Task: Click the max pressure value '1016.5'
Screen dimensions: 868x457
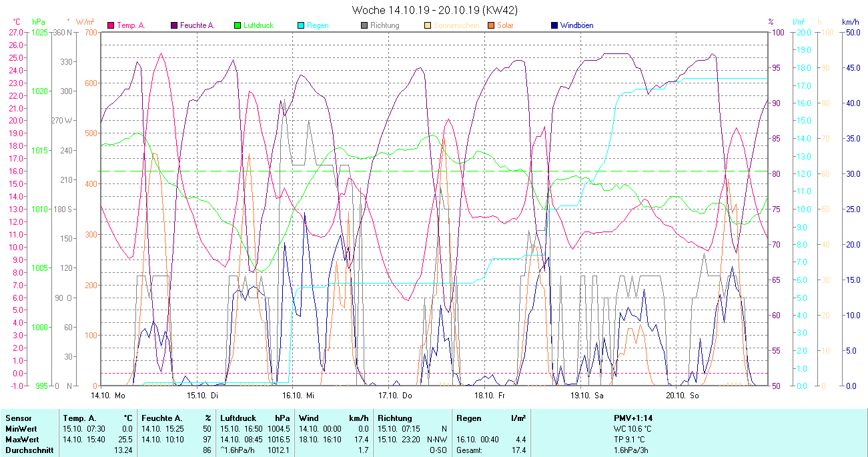Action: pos(278,440)
